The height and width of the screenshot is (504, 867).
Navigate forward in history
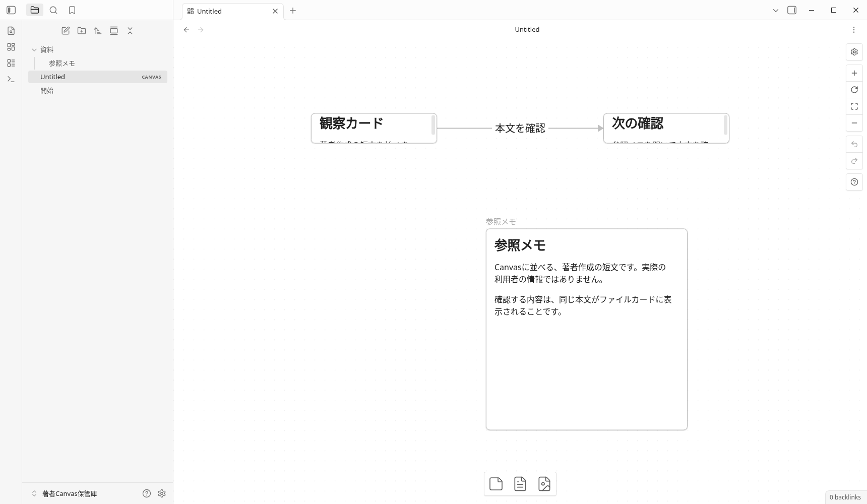[201, 30]
